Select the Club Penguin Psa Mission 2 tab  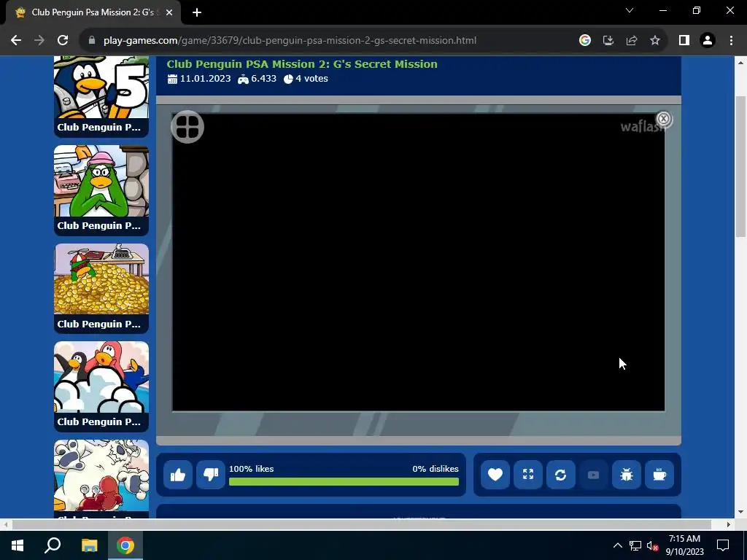[93, 12]
